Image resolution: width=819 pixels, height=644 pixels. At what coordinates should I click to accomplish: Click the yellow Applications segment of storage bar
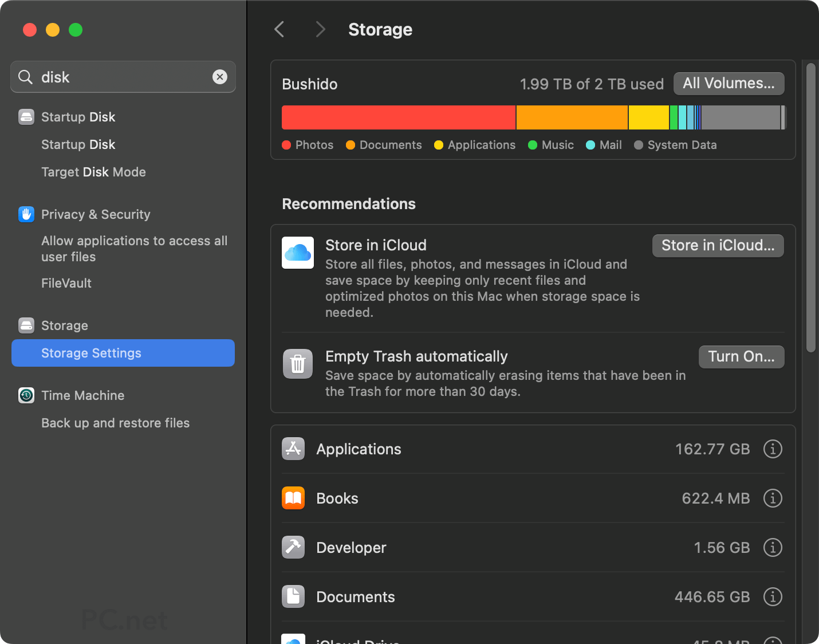[649, 117]
